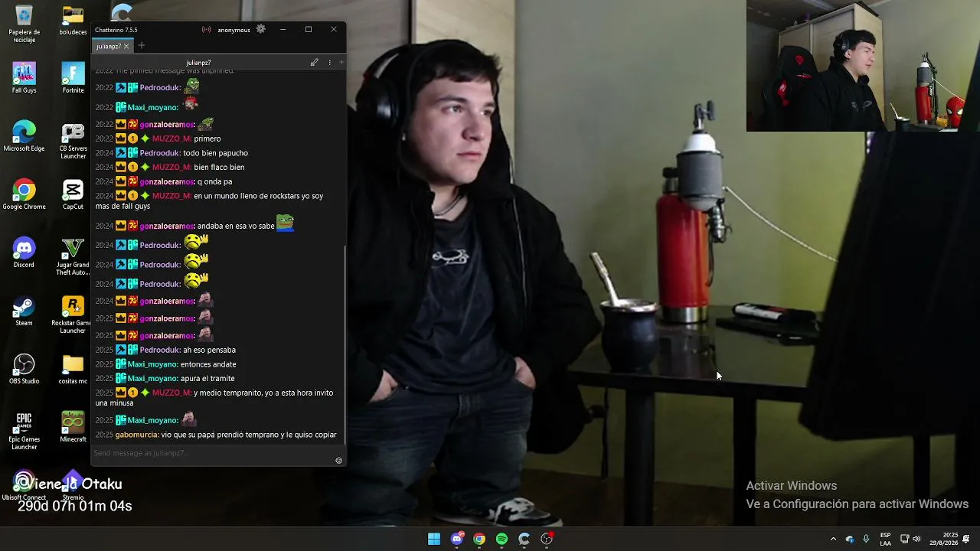
Task: Click MUZZO_M name on 'primero' message
Action: pyautogui.click(x=171, y=139)
